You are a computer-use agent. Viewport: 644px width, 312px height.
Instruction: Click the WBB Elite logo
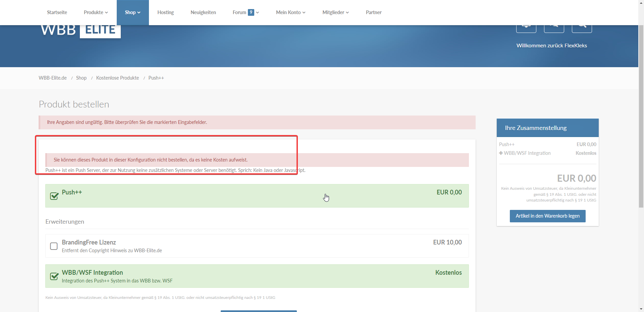(x=80, y=31)
